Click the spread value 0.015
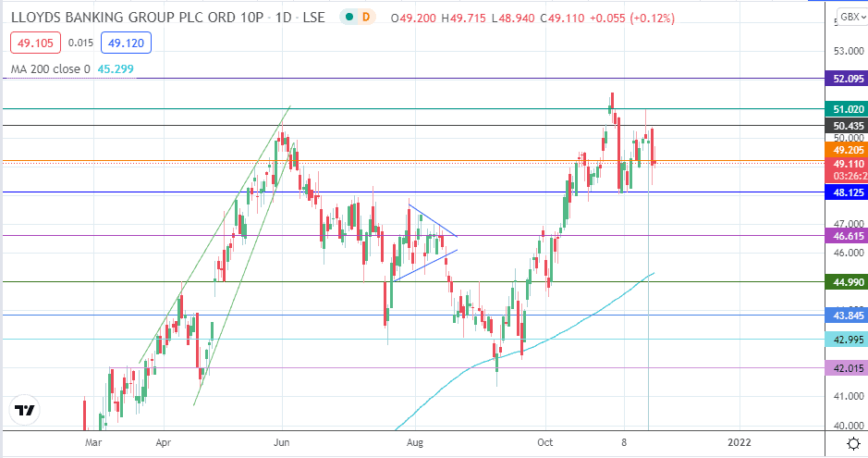This screenshot has width=868, height=458. tap(80, 43)
